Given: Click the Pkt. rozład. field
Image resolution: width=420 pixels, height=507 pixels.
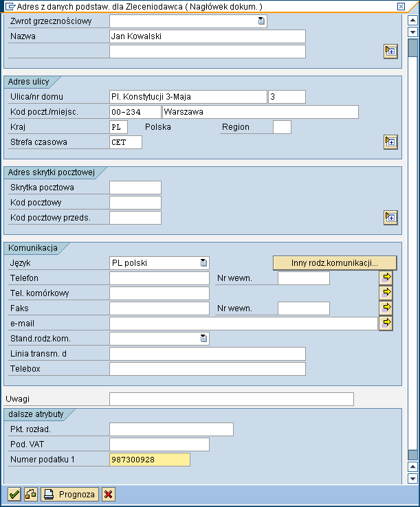Looking at the screenshot, I should click(x=171, y=429).
